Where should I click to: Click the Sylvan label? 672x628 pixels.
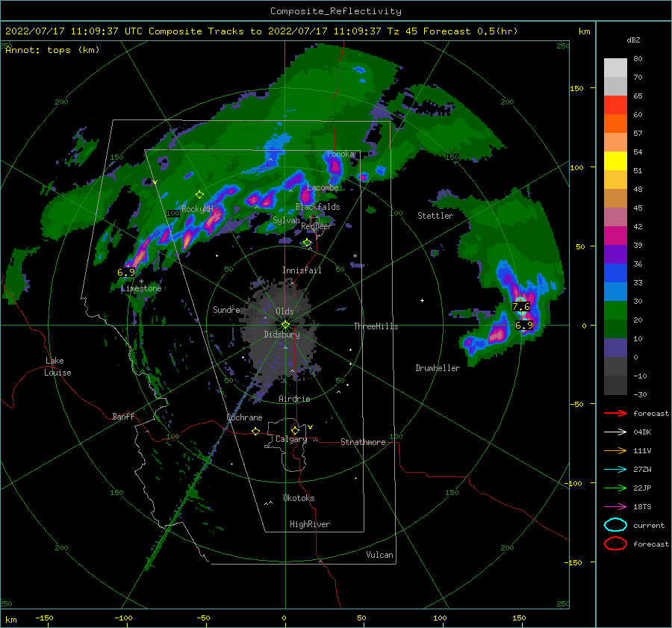point(286,220)
